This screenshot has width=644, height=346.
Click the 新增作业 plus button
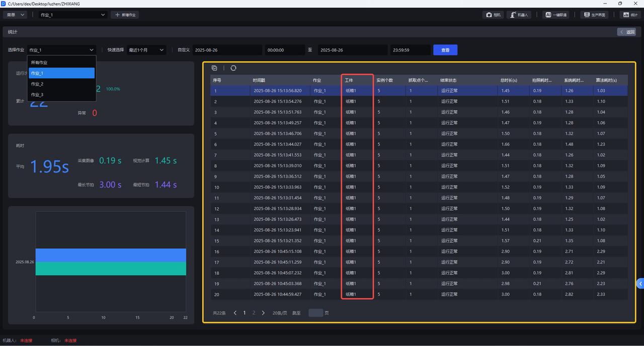[125, 15]
